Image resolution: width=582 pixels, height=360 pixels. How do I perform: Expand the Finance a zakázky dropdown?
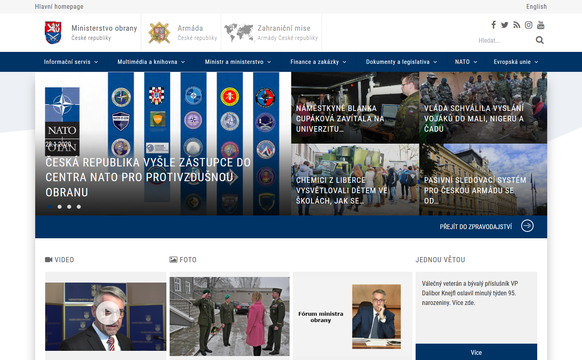pos(318,62)
